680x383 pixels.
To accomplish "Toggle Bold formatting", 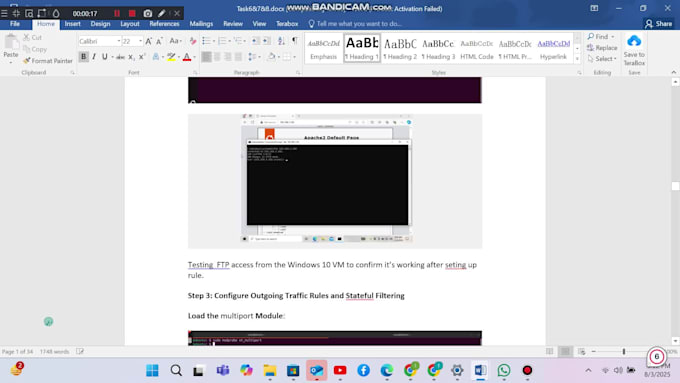I will [83, 57].
